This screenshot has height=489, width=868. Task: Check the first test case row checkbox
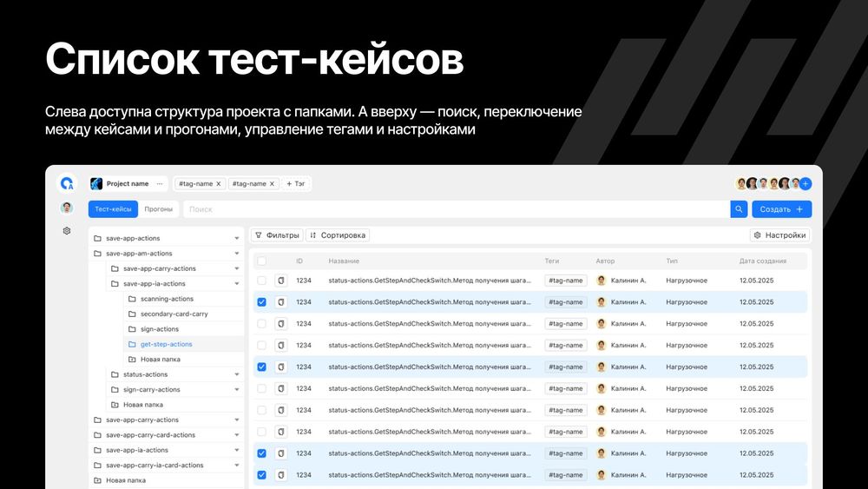pyautogui.click(x=261, y=281)
